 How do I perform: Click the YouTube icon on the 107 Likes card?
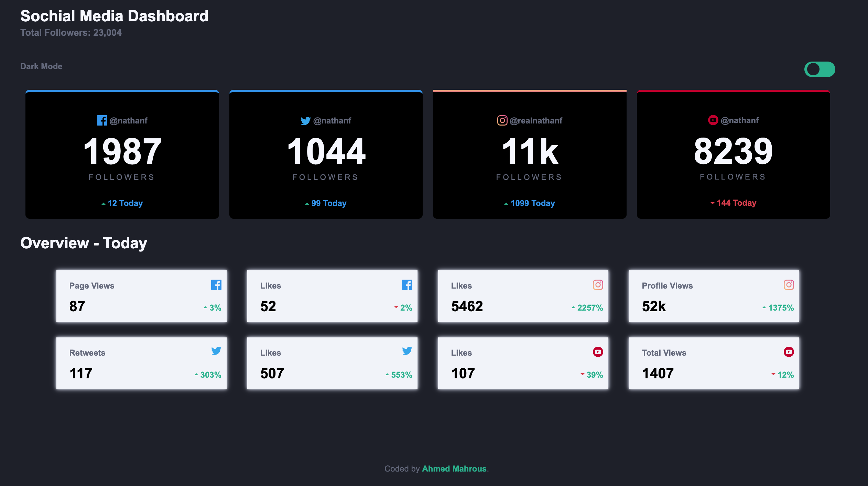(598, 352)
